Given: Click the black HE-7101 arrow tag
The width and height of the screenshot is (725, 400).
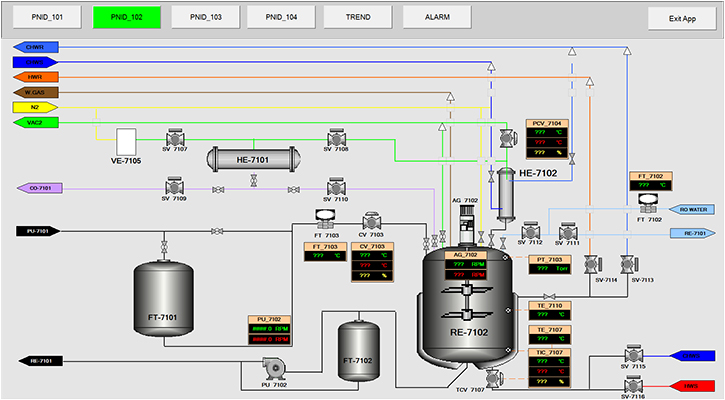Looking at the screenshot, I should click(x=41, y=361).
